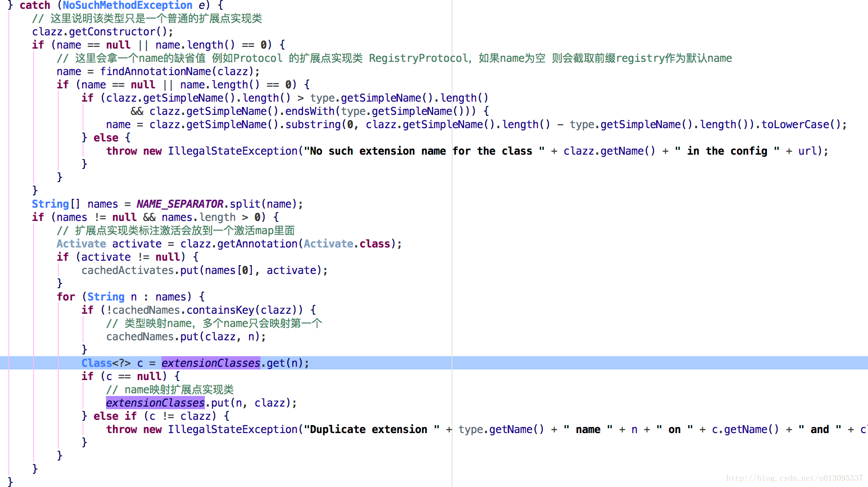
Task: Click the comment mentioning RegistryProtocol
Action: coord(394,58)
